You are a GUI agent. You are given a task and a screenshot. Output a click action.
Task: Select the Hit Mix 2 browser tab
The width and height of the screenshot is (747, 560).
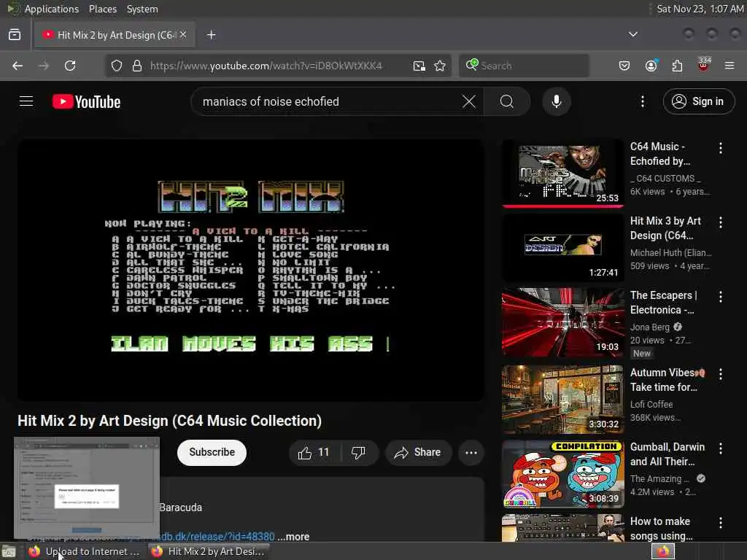[x=115, y=35]
